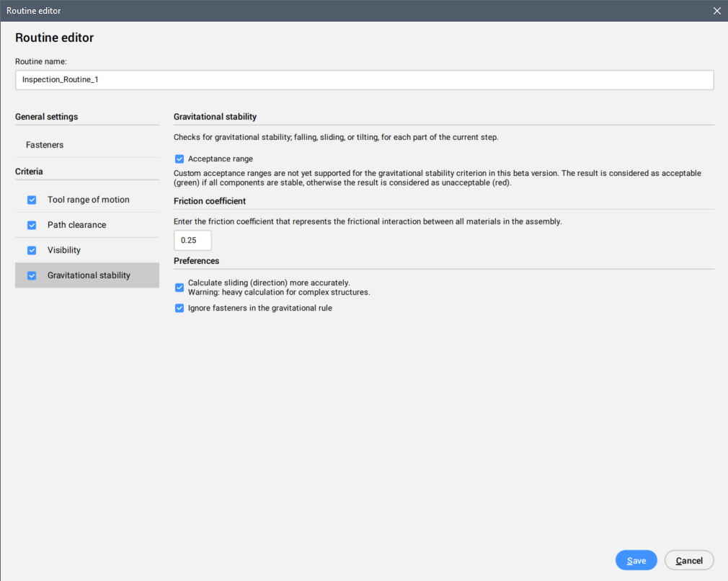Screen dimensions: 728x581
Task: Select the Tool range of motion label
Action: click(x=88, y=200)
